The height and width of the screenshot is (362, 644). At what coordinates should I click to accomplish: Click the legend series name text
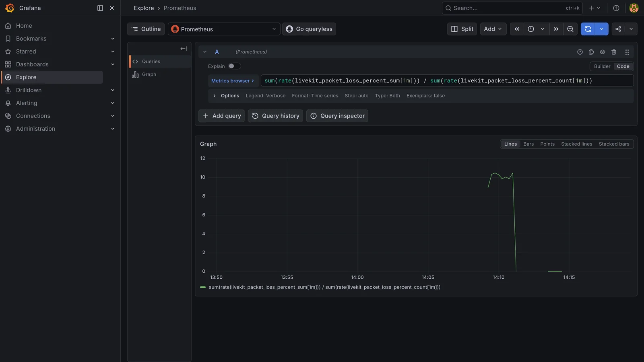324,287
